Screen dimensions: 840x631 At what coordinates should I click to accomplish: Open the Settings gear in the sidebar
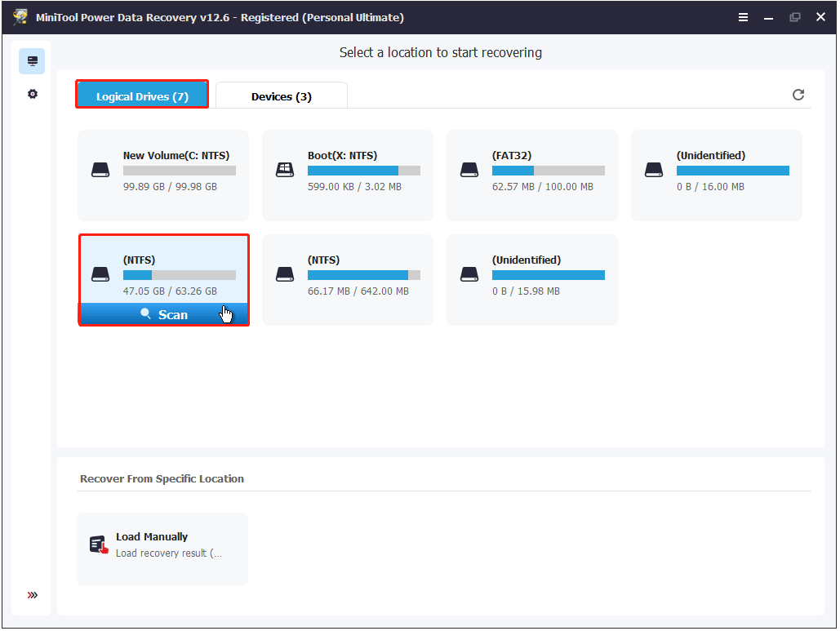tap(32, 93)
